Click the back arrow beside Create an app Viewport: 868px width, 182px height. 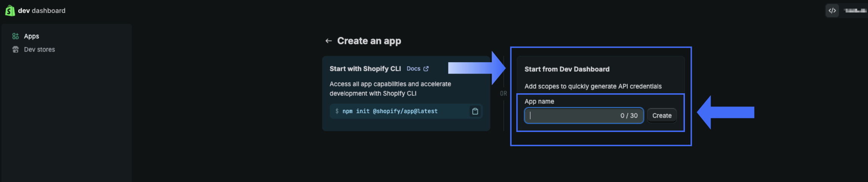329,41
